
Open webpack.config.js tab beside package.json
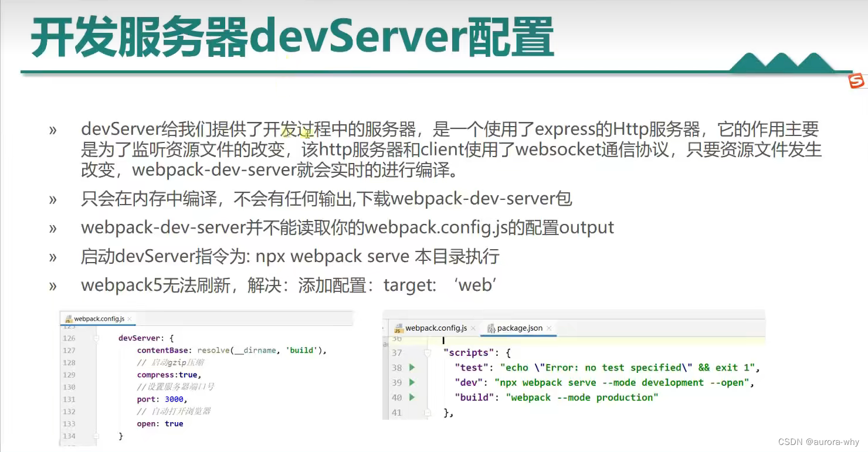[x=436, y=328]
